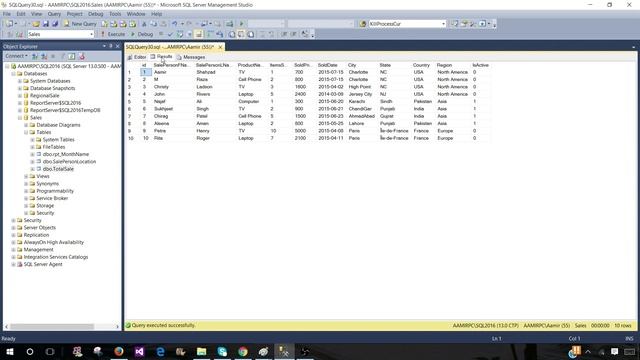640x360 pixels.
Task: Open the Help menu
Action: [157, 14]
